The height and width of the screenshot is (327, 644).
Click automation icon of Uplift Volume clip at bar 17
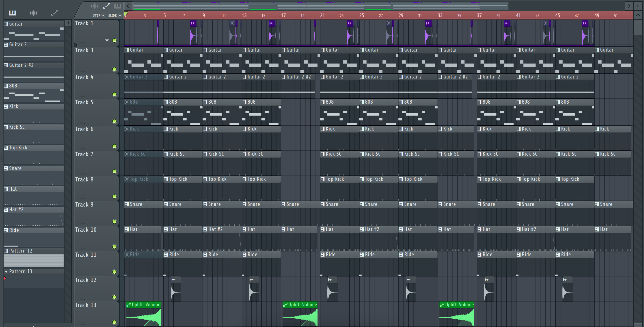pyautogui.click(x=285, y=305)
